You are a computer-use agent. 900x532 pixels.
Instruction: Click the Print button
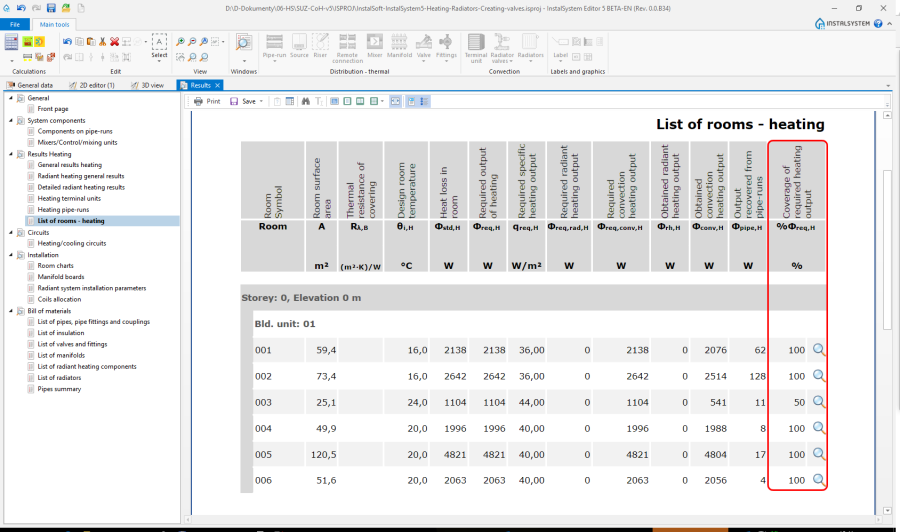(207, 101)
